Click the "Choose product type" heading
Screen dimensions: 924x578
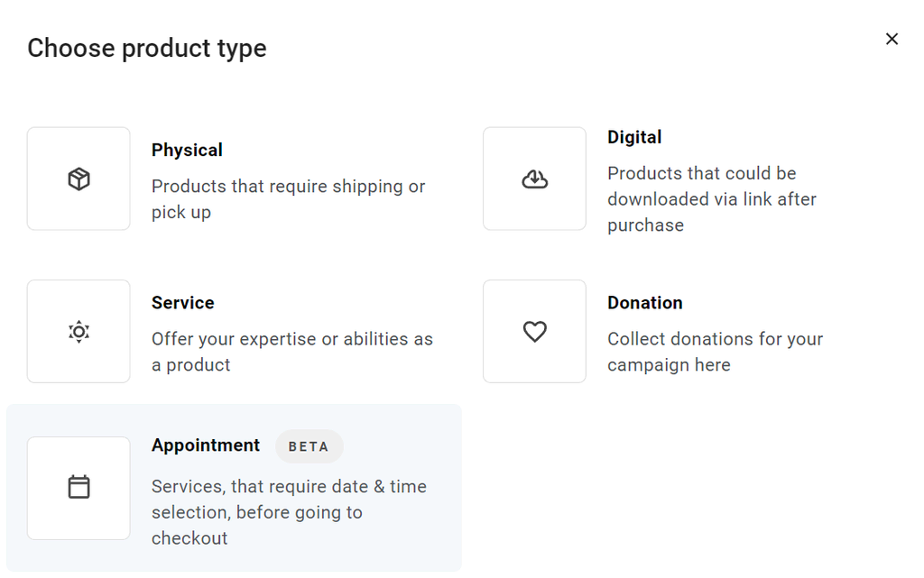(x=147, y=48)
